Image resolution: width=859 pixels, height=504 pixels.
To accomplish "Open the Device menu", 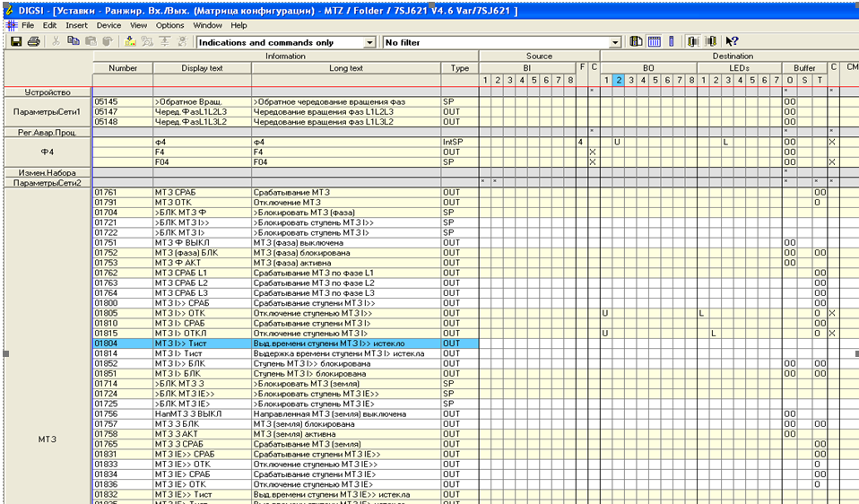I will (x=108, y=25).
